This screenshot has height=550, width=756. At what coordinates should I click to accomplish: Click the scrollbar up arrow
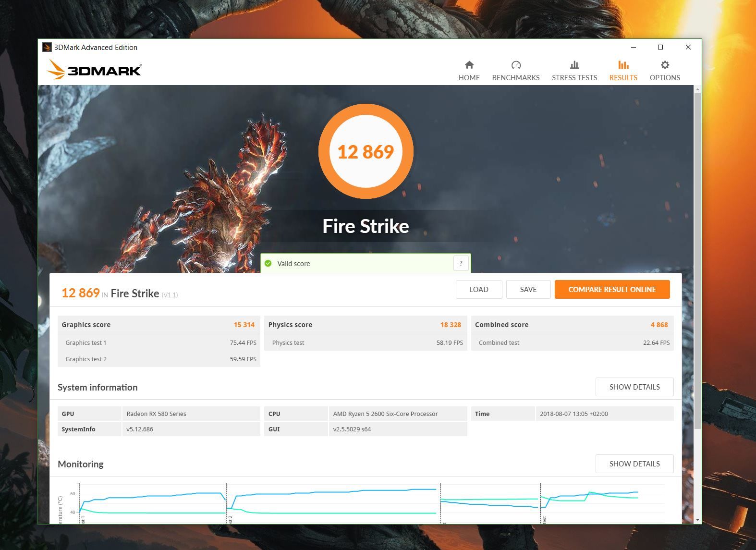coord(697,89)
